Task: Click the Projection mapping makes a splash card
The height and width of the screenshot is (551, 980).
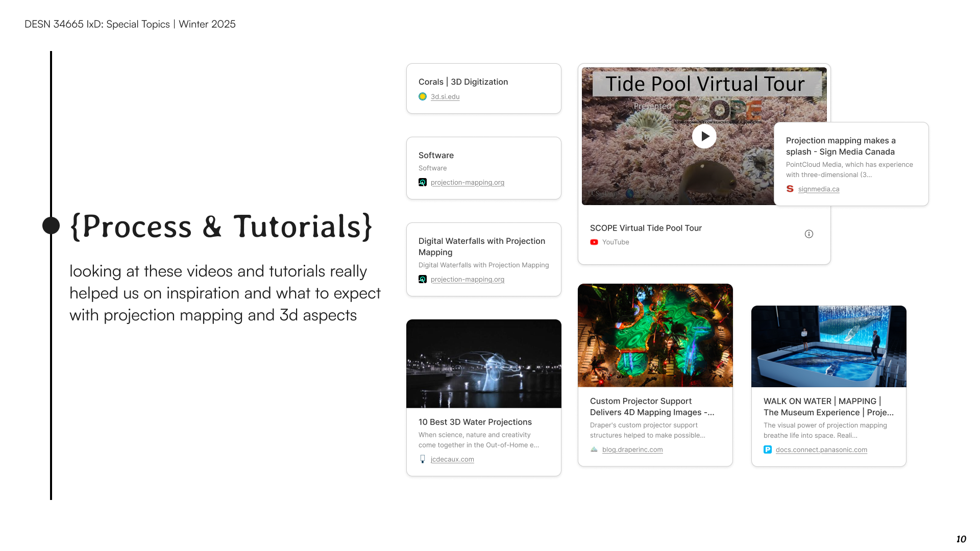Action: (x=850, y=163)
